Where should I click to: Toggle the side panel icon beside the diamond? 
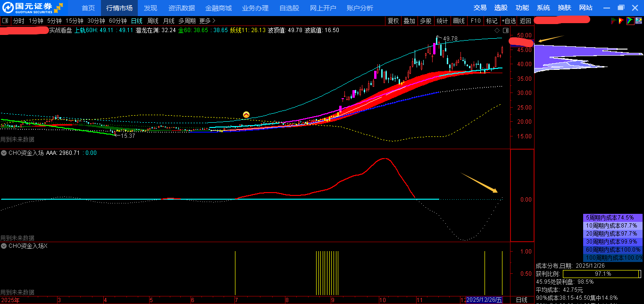(506, 30)
